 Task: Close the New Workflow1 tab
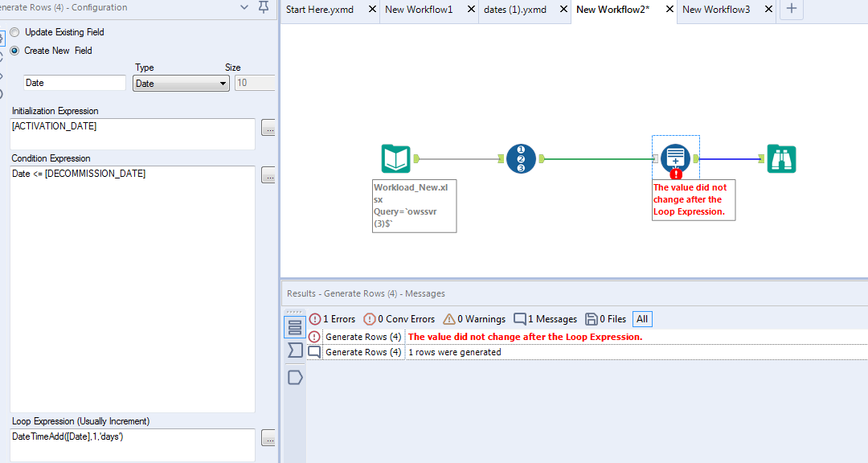pos(471,10)
